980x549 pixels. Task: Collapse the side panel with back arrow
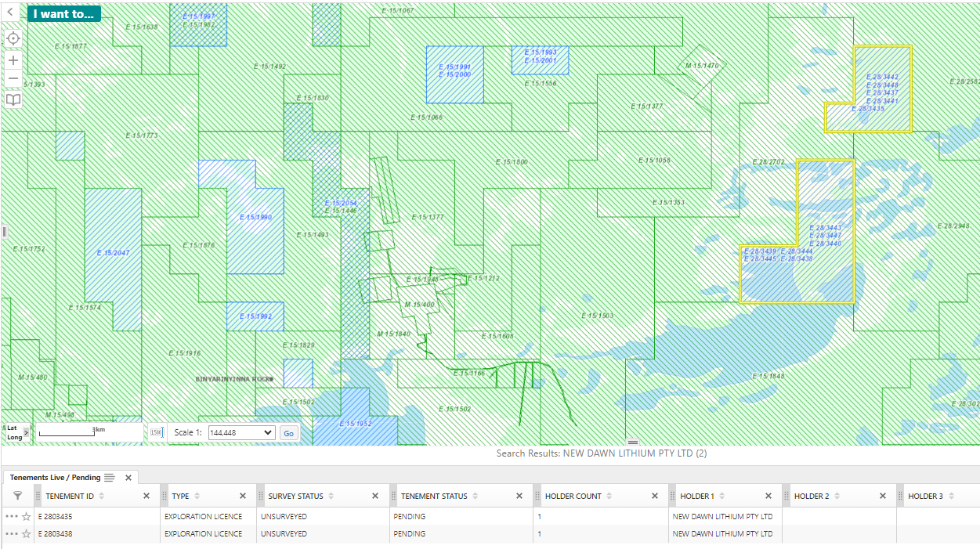tap(11, 13)
